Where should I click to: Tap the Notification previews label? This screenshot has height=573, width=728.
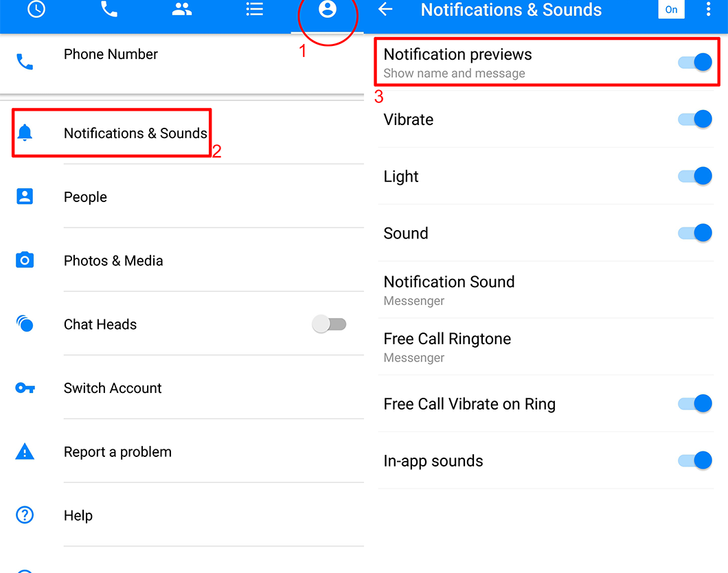(457, 54)
